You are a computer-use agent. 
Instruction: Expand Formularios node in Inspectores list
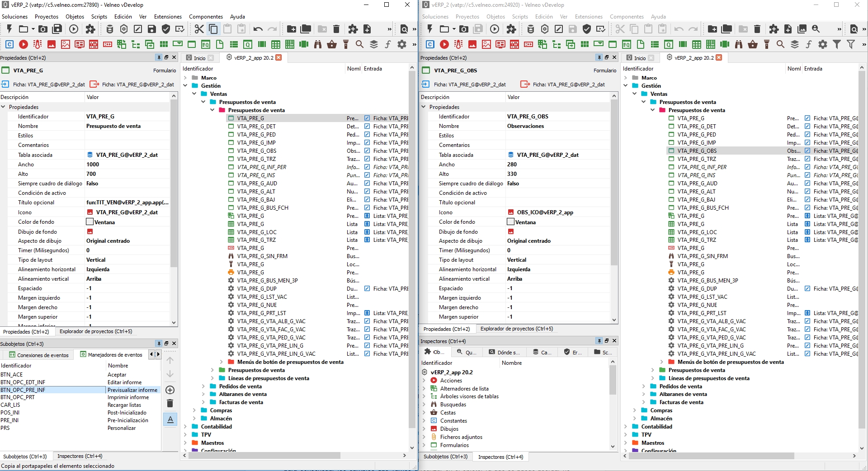coord(424,445)
